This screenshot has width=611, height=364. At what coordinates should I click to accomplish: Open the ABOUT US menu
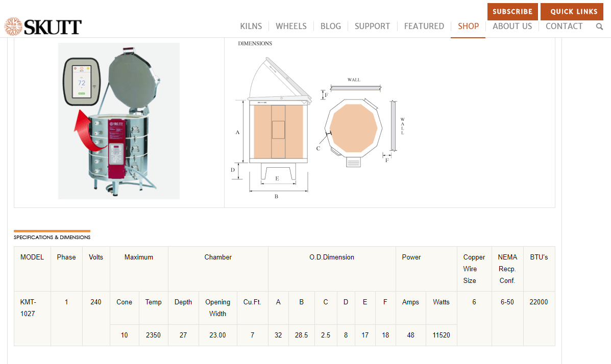coord(512,26)
